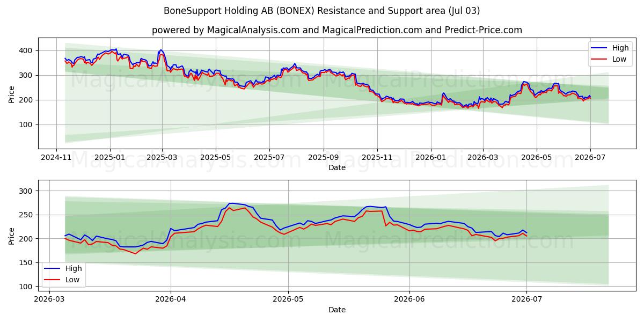Click the 250 price tick on bottom chart

pos(27,215)
